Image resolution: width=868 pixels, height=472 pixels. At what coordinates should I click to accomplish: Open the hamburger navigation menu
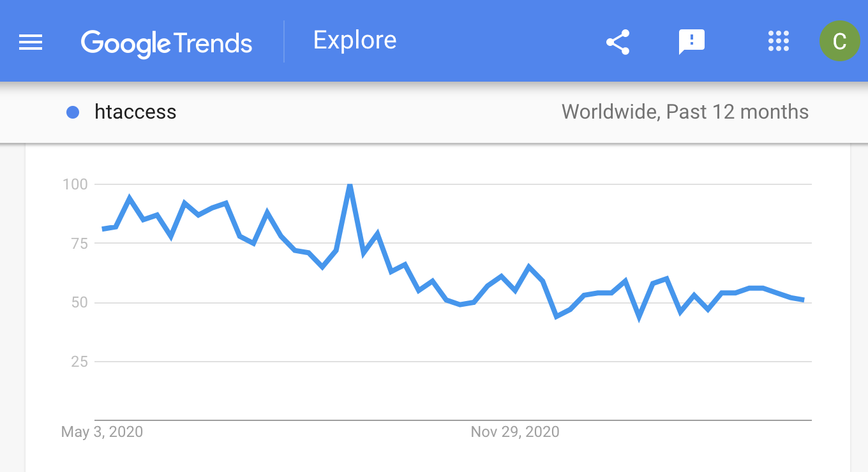(31, 42)
